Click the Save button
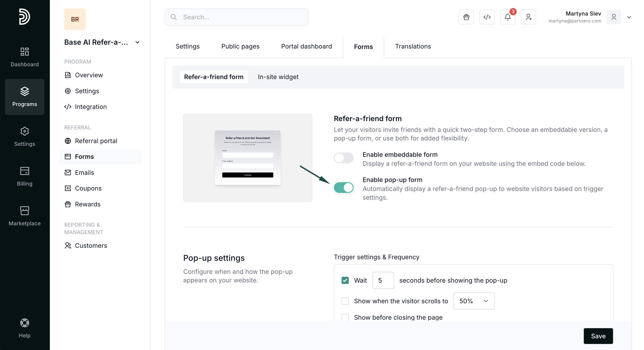Image resolution: width=644 pixels, height=350 pixels. coord(598,336)
